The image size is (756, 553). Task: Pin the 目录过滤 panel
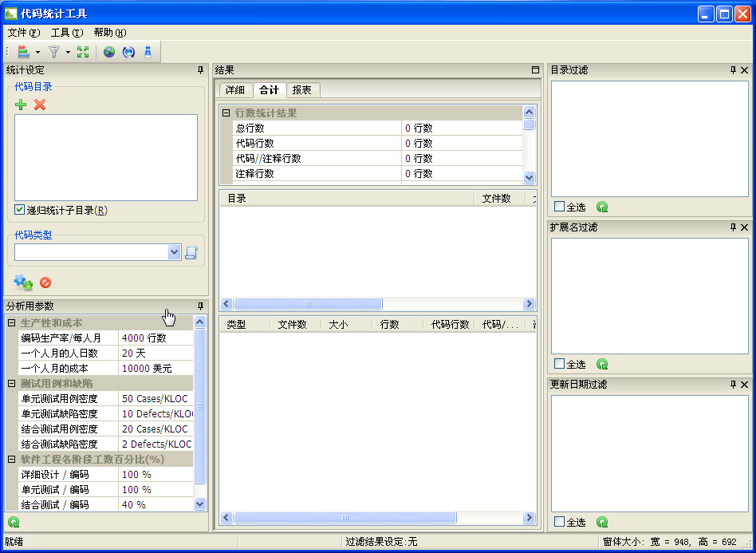[x=734, y=70]
